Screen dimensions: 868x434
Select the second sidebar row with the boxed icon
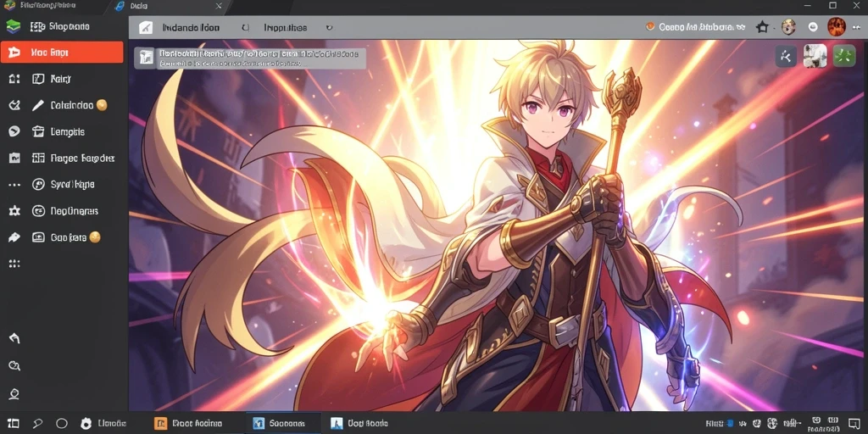point(62,79)
